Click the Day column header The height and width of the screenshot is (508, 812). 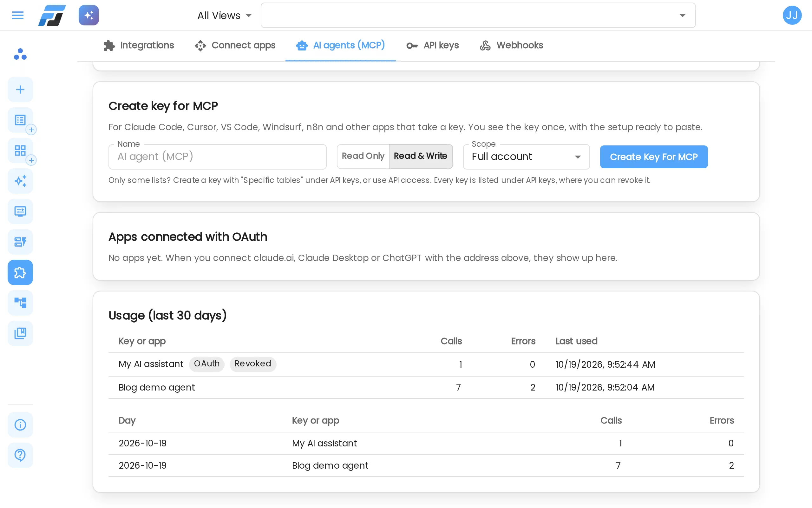[127, 421]
